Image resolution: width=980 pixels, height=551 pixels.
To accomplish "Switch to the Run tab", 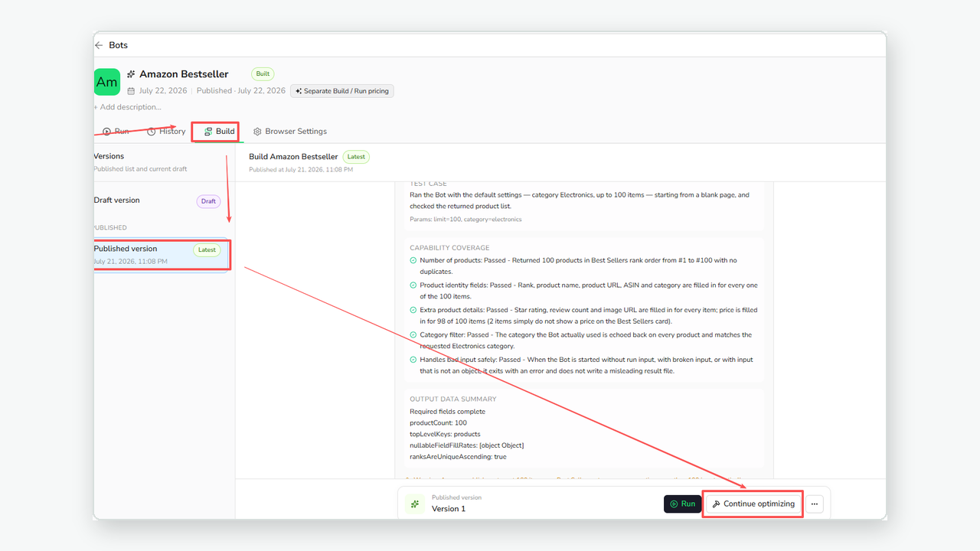I will tap(116, 132).
